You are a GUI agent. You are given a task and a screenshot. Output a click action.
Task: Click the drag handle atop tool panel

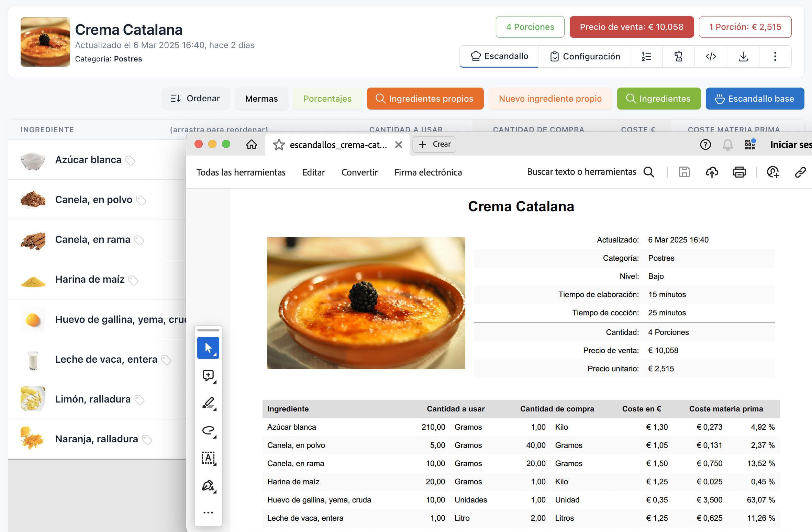208,330
